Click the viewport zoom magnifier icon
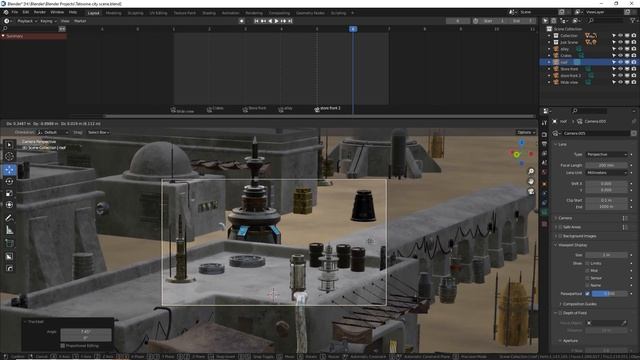Screen dimensions: 640x360 click(x=531, y=171)
